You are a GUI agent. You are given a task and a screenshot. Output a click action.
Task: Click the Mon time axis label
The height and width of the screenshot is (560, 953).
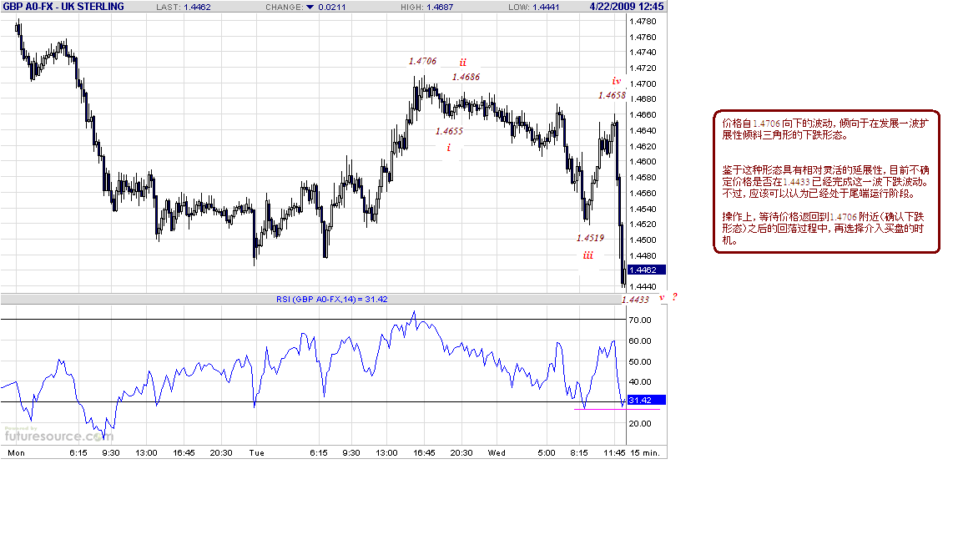coord(17,453)
